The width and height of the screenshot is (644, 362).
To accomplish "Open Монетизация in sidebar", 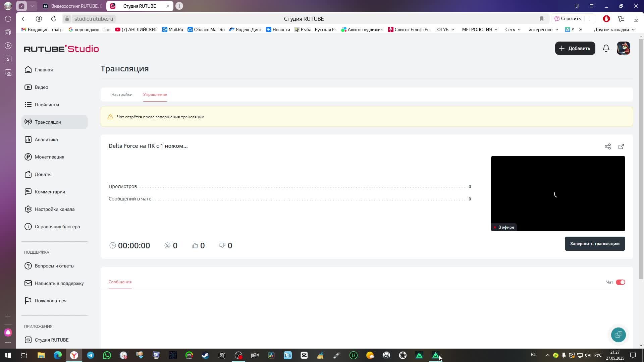I will (54, 157).
